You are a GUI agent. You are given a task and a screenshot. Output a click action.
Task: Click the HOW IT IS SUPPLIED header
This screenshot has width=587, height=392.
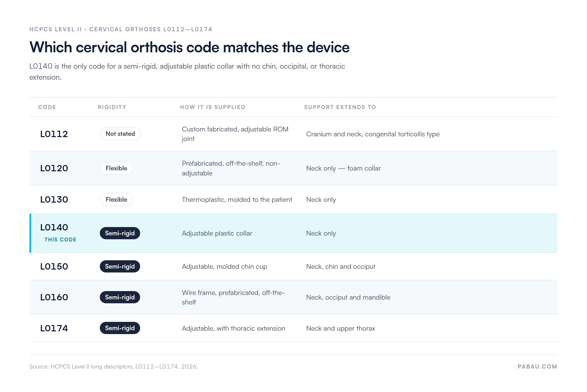coord(213,107)
